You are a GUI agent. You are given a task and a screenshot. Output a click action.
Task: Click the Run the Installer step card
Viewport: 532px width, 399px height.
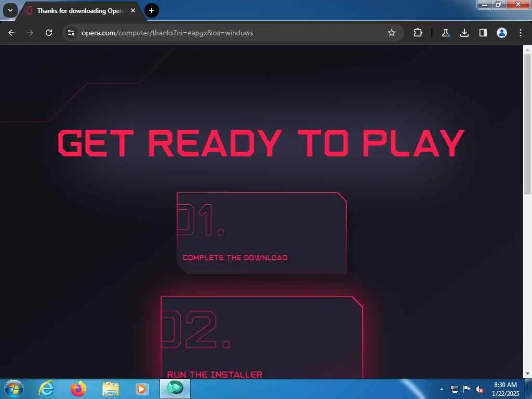[x=262, y=337]
